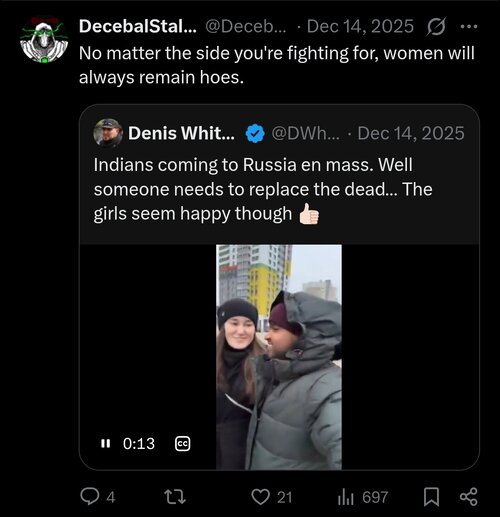Pause the video with pause button

[105, 443]
